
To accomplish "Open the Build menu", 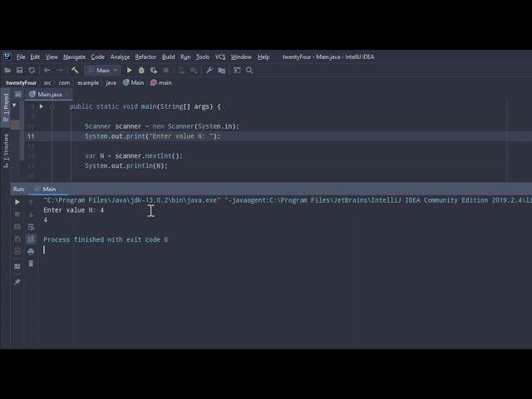I will point(168,57).
